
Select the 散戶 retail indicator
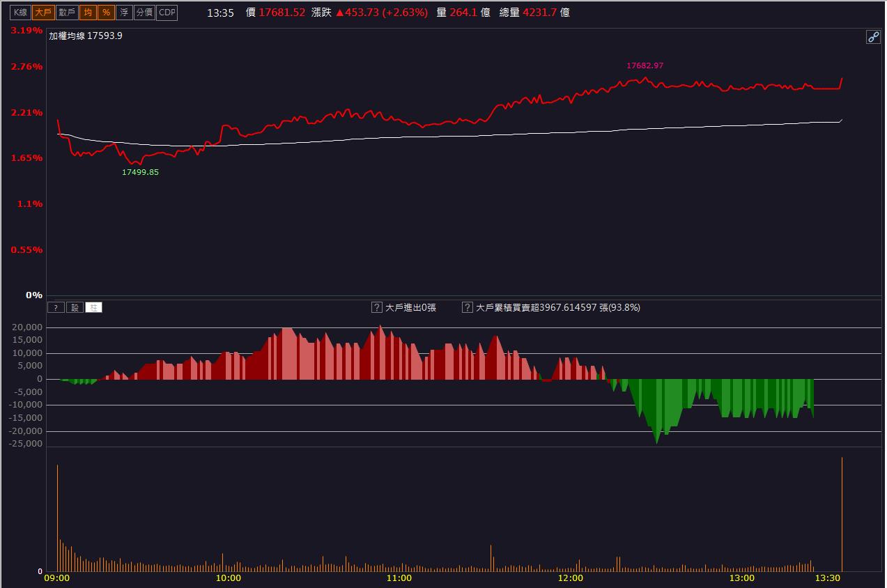point(67,13)
